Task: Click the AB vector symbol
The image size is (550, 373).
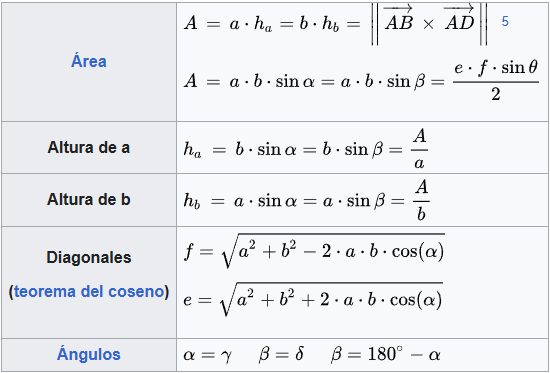Action: [x=398, y=18]
